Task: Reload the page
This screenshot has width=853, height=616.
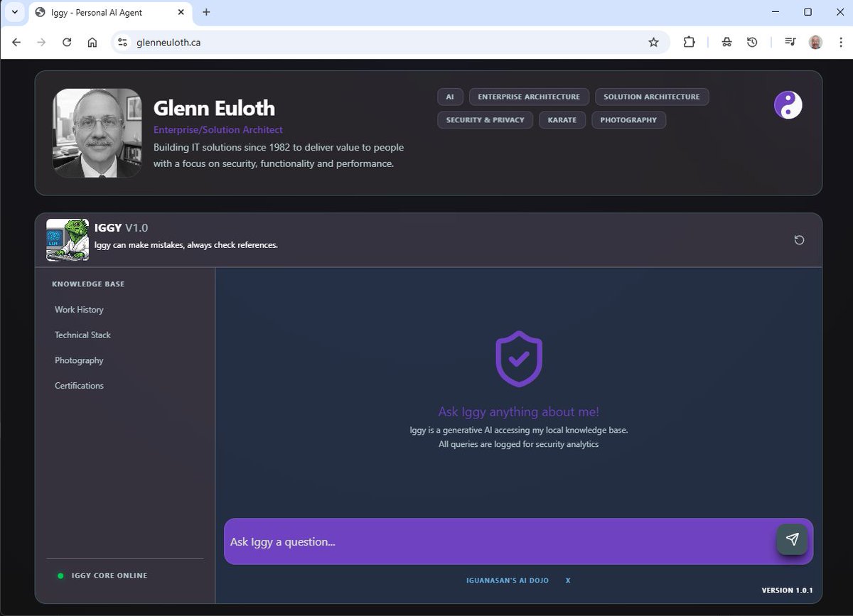Action: [x=67, y=43]
